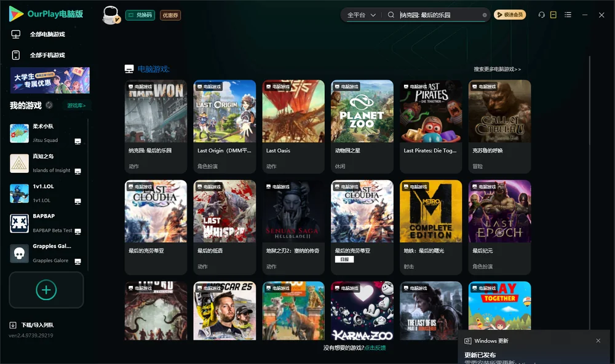The height and width of the screenshot is (364, 615).
Task: Open 下载/导入列队 download queue
Action: point(31,325)
